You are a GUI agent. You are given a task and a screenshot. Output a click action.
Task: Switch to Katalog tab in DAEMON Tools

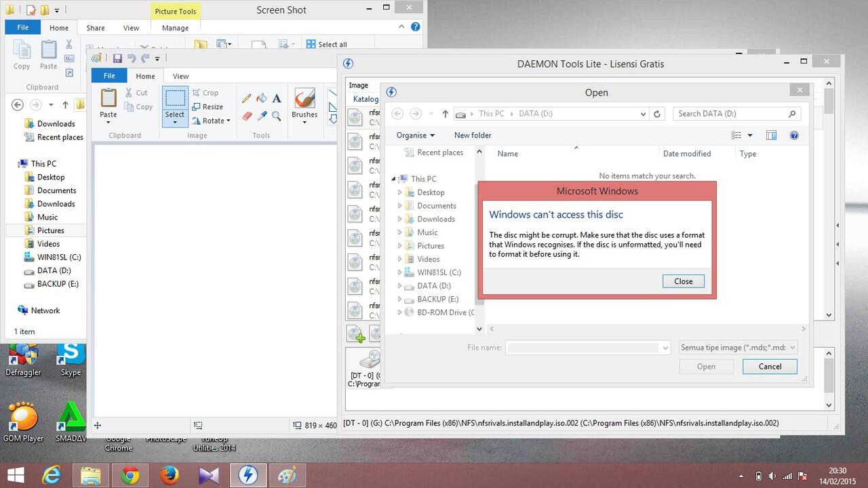pos(366,99)
